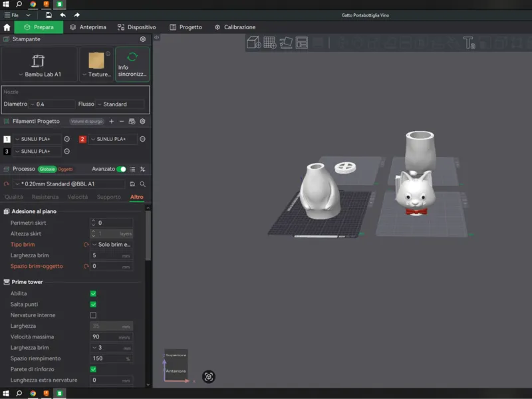The height and width of the screenshot is (399, 532).
Task: Switch to the Anteprima tab
Action: pyautogui.click(x=88, y=27)
